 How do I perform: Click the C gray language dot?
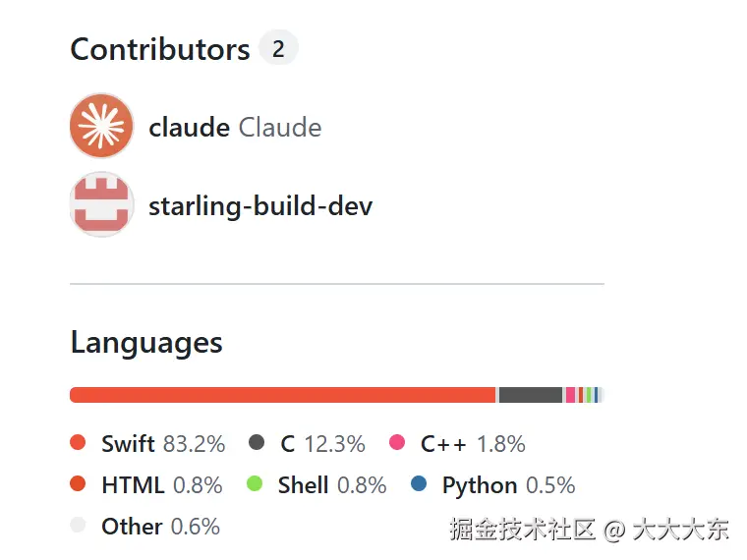click(257, 442)
